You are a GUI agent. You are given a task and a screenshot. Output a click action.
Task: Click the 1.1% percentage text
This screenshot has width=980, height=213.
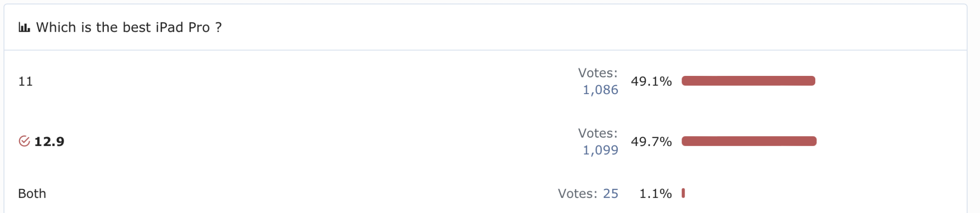(655, 194)
